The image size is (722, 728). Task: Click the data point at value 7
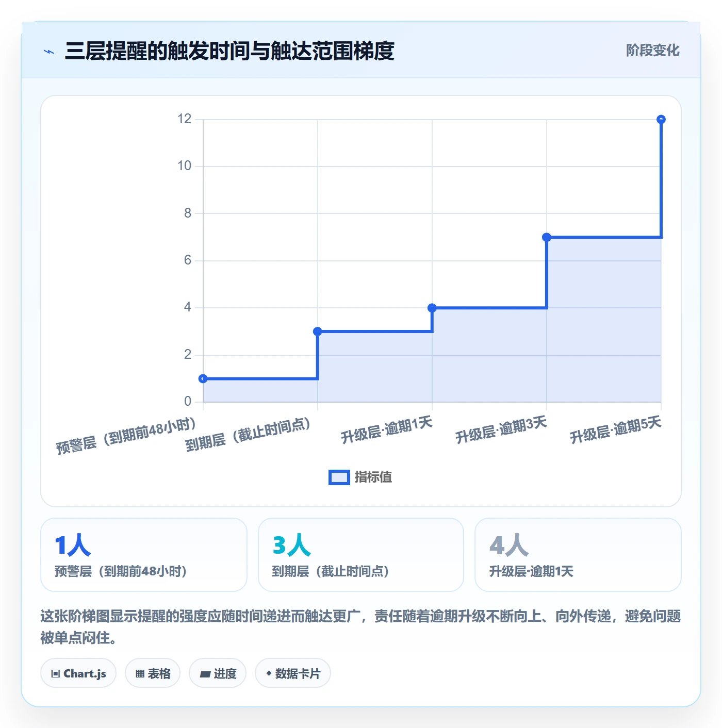point(547,237)
